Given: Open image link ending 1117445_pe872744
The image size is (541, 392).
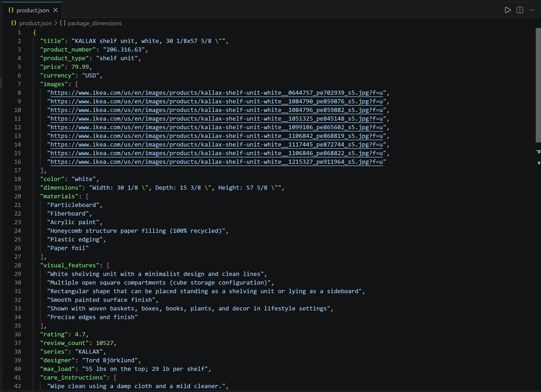Looking at the screenshot, I should [216, 144].
